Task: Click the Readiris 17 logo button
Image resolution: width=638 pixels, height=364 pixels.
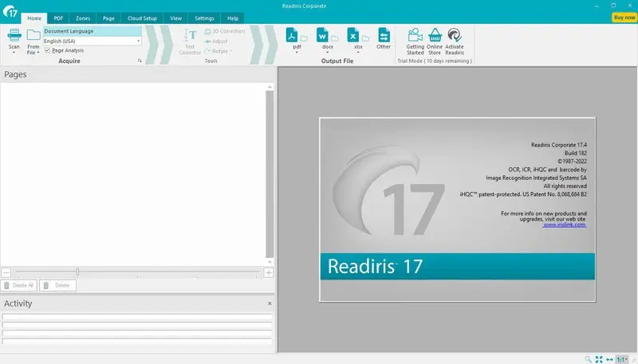Action: [x=10, y=11]
